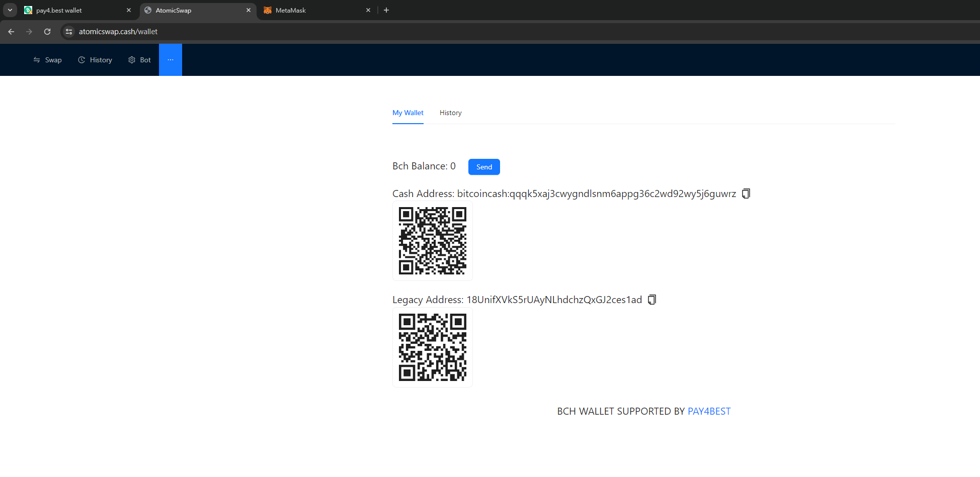Switch to pay4.best wallet browser tab
The width and height of the screenshot is (980, 477).
77,10
